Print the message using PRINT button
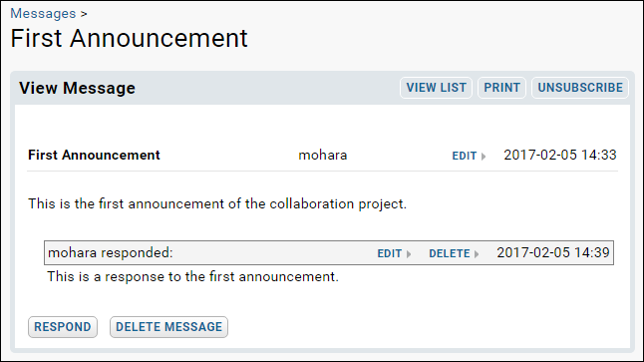644x362 pixels. 501,88
